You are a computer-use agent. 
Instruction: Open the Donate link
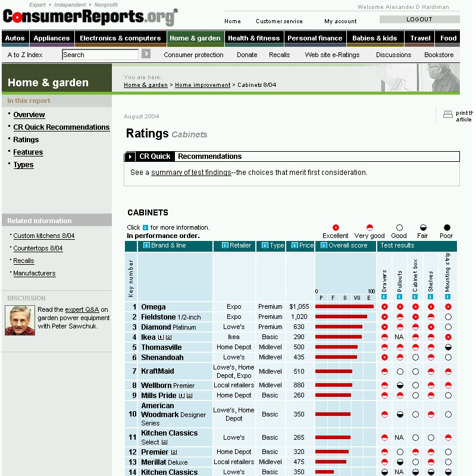click(247, 55)
